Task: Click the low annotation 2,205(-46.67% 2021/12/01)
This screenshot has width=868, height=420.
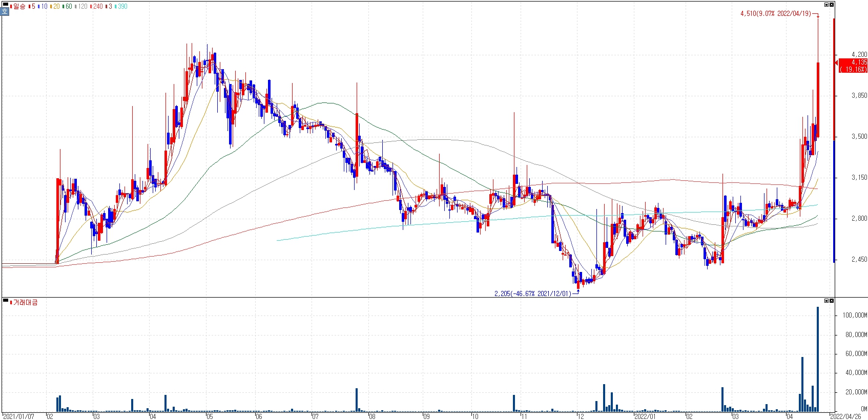Action: click(532, 293)
